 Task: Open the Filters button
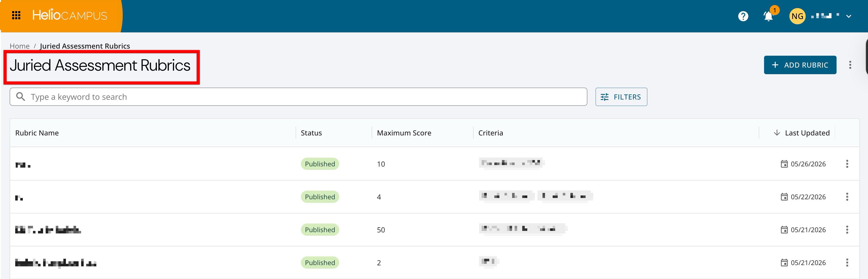pos(621,97)
